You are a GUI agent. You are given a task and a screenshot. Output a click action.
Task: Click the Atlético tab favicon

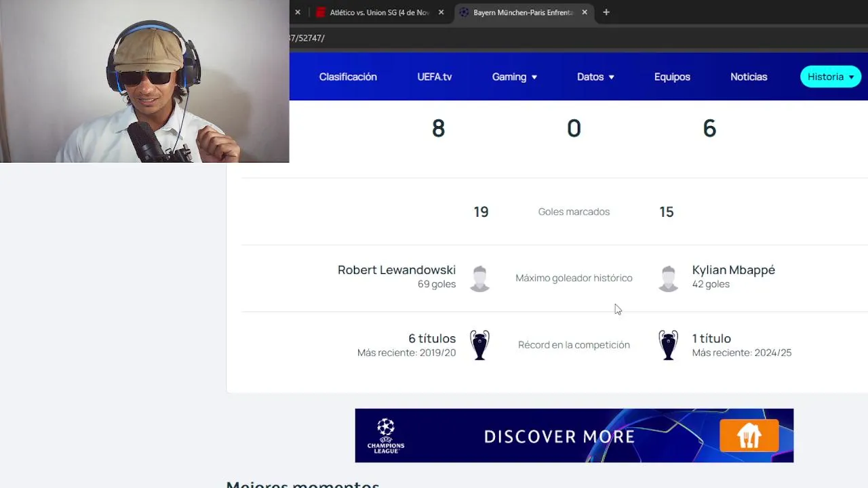click(321, 12)
